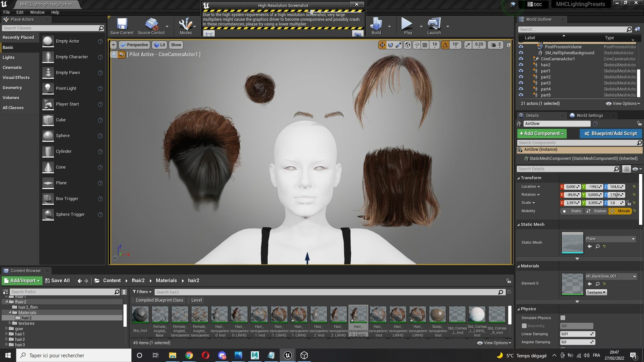Click the Show button in viewport
This screenshot has width=644, height=362.
pyautogui.click(x=176, y=45)
